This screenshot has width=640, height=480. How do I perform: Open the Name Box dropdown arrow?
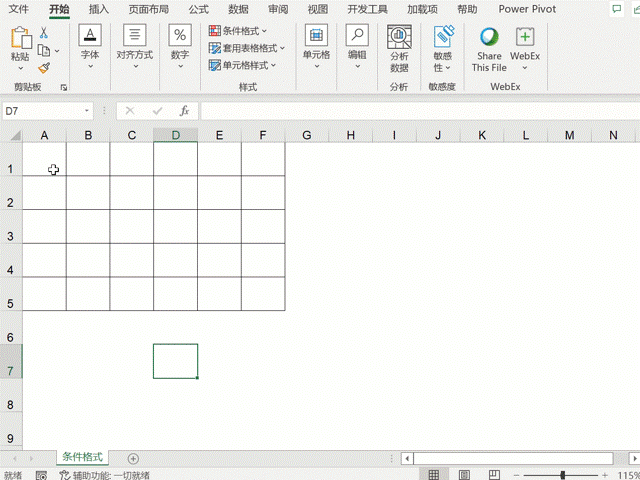(x=87, y=111)
